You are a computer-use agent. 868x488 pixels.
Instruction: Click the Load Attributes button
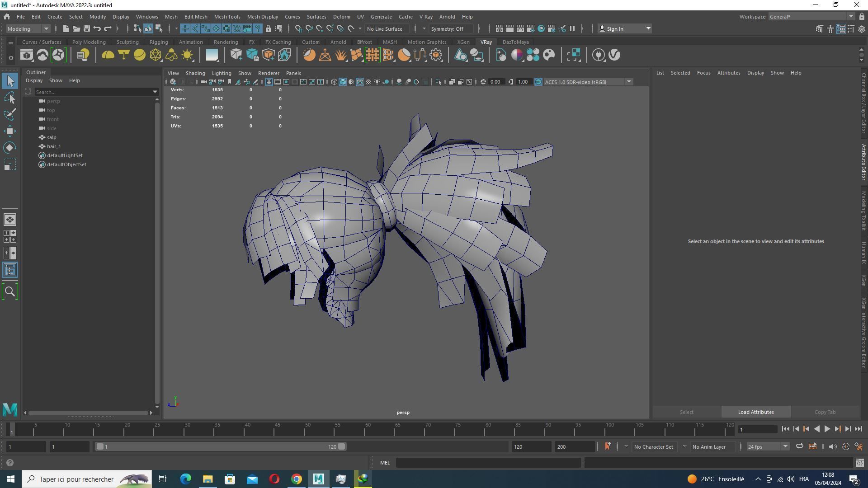click(755, 412)
